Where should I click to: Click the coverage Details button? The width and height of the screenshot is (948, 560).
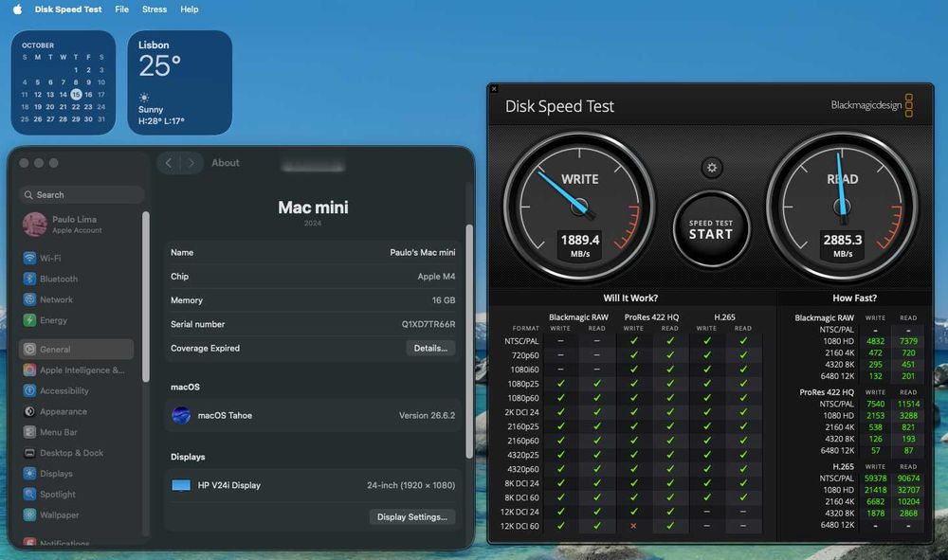(430, 348)
